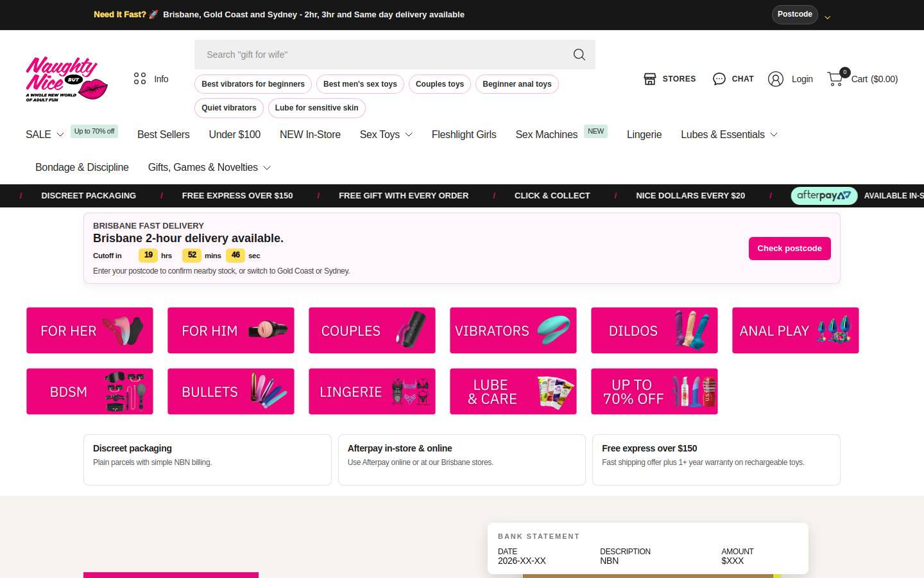
Task: Open Chat speech bubble icon
Action: click(x=719, y=79)
